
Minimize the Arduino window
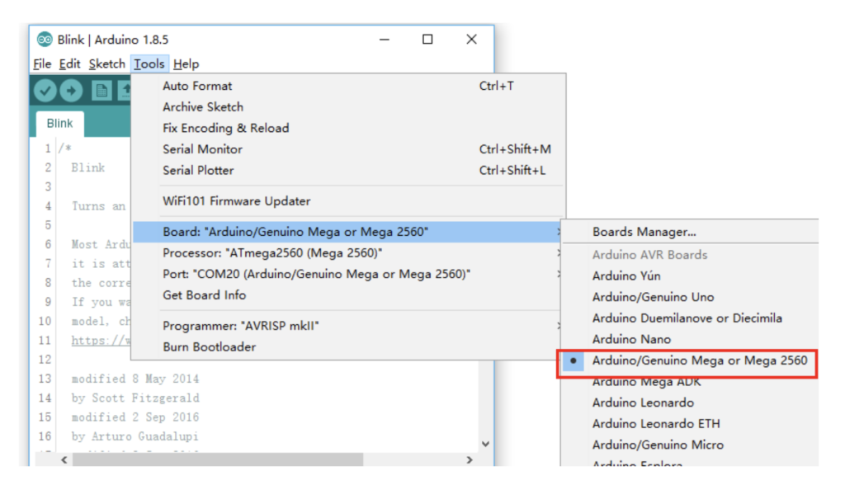click(x=385, y=40)
